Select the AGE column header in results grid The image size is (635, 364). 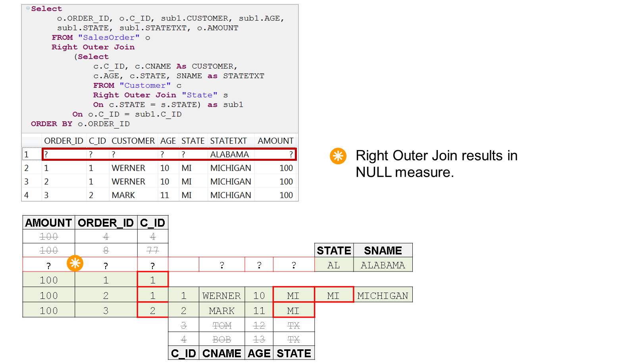pos(168,141)
